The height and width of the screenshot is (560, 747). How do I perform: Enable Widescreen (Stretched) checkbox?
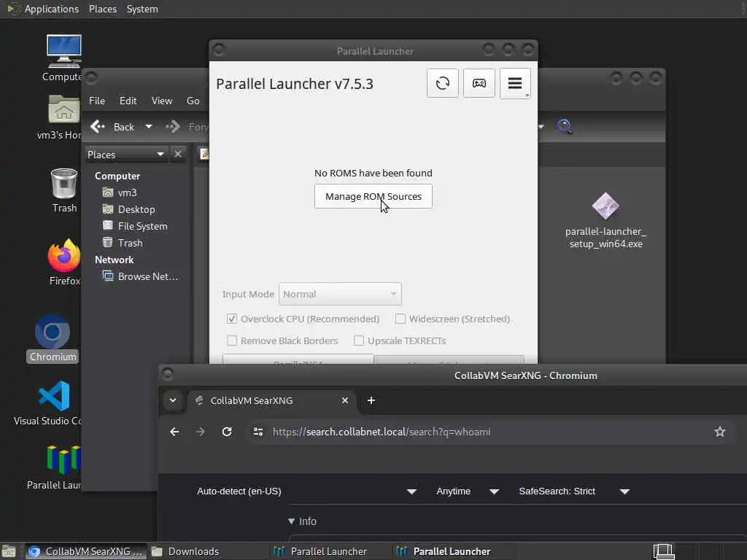tap(400, 319)
